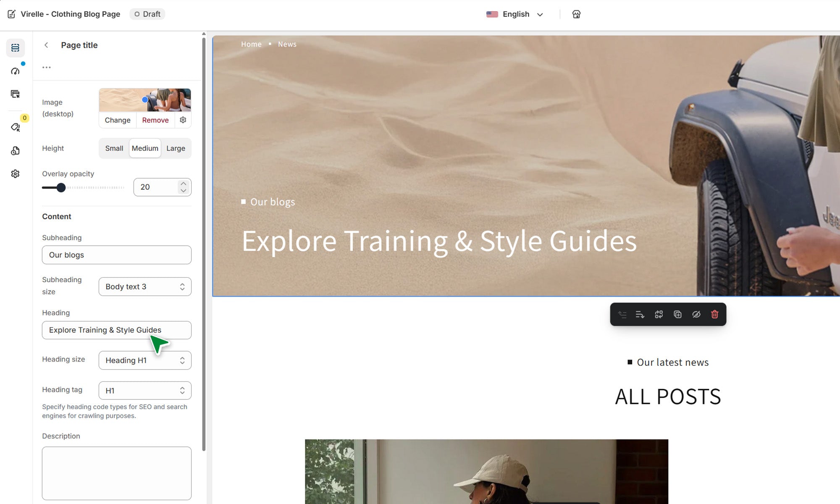The width and height of the screenshot is (840, 504).
Task: Set height to Small
Action: pyautogui.click(x=114, y=148)
